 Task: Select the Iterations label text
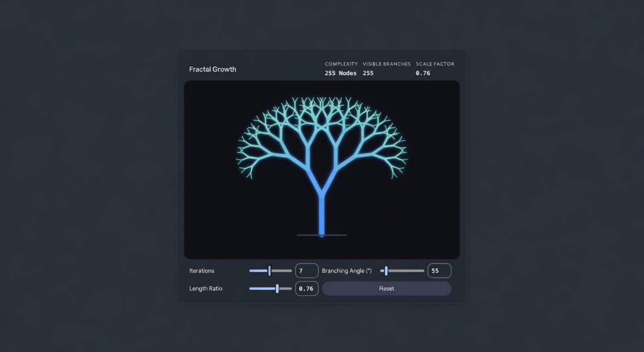pyautogui.click(x=202, y=271)
